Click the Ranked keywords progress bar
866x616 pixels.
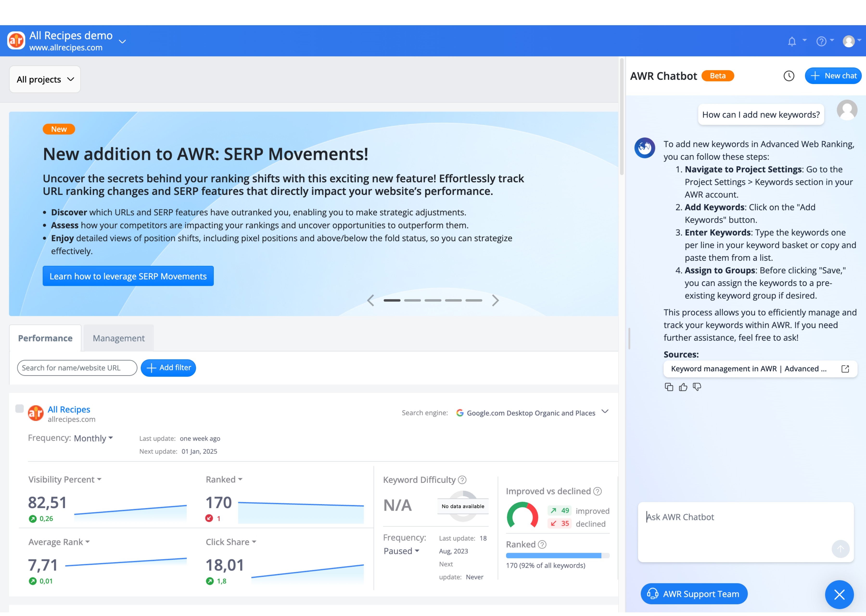point(557,556)
